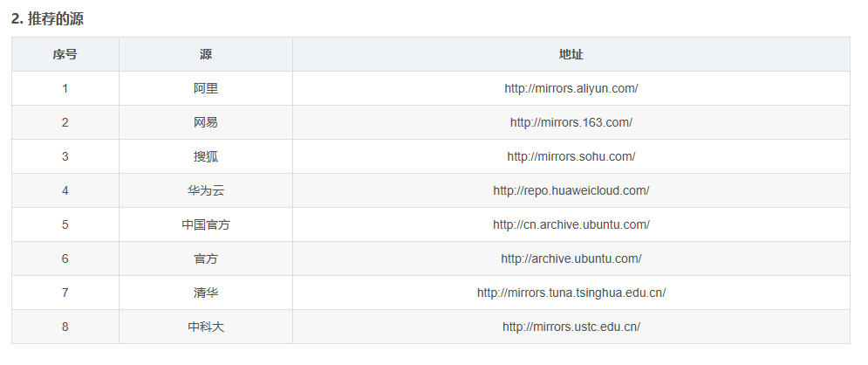This screenshot has height=365, width=868.
Task: Click the 序号 column header
Action: [x=65, y=54]
